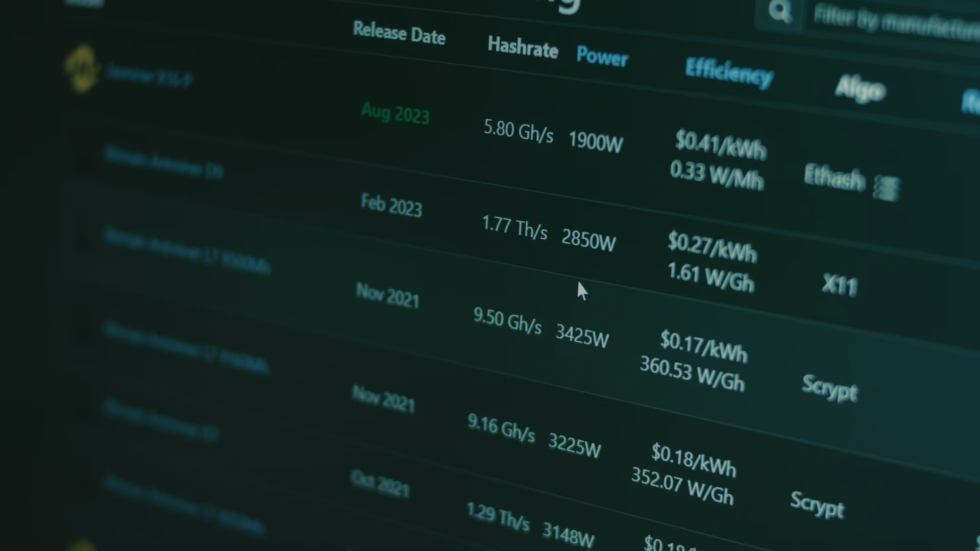Select the Ethash algorithm label
The image size is (980, 551).
tap(834, 177)
